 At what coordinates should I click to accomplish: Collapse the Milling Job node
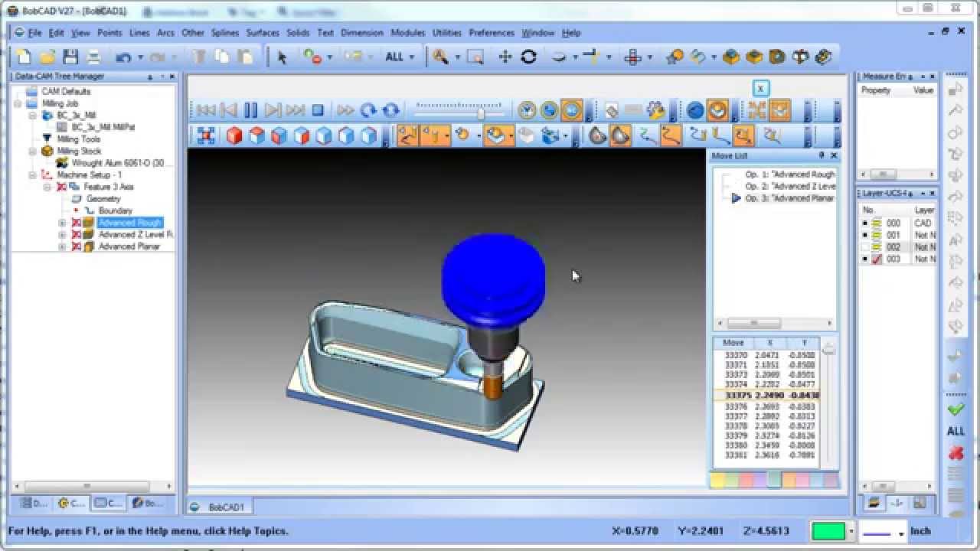pos(19,103)
